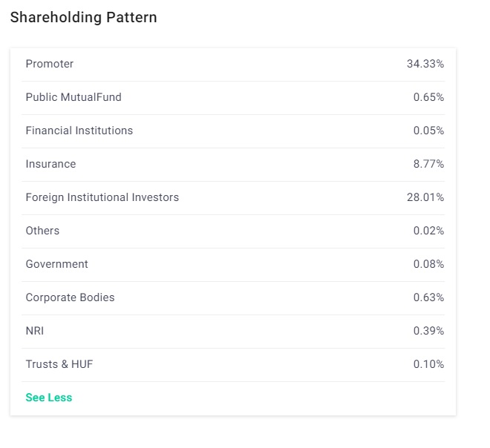The image size is (490, 448).
Task: Click the 0.63% Corporate Bodies value
Action: click(428, 297)
